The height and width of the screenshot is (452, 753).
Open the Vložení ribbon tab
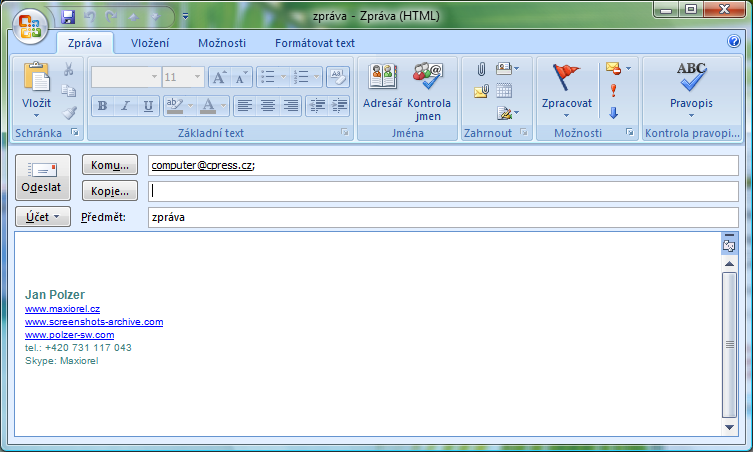click(x=150, y=43)
